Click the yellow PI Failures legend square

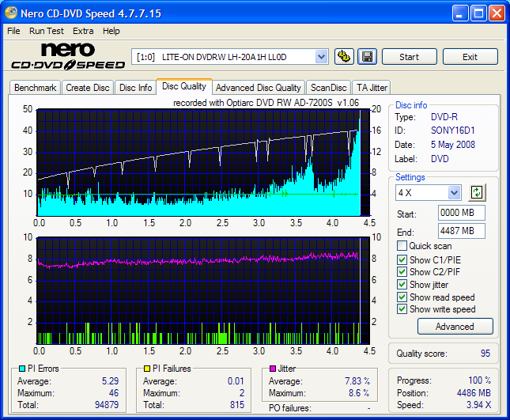pyautogui.click(x=145, y=369)
